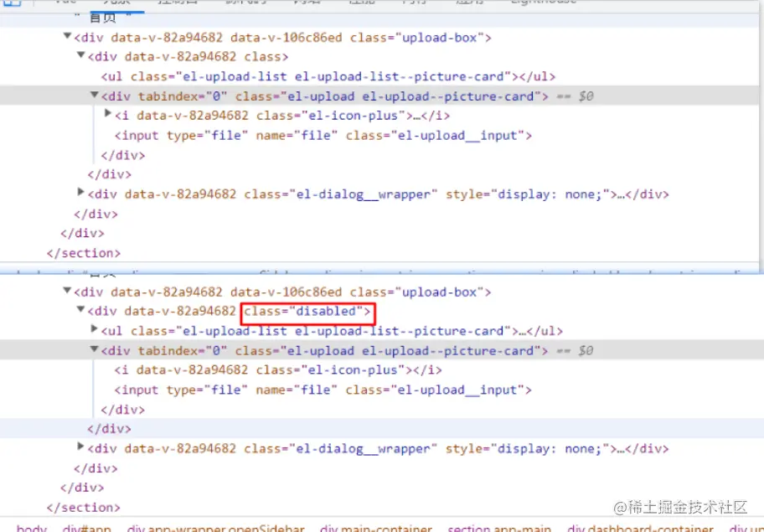Collapse the upload-box div in the upper DOM tree
This screenshot has height=532, width=764.
click(67, 35)
